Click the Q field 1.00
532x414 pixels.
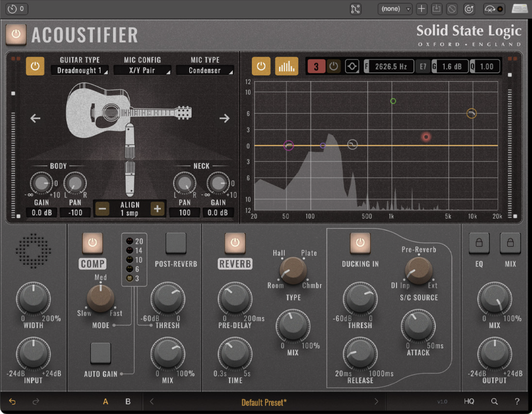(x=484, y=66)
